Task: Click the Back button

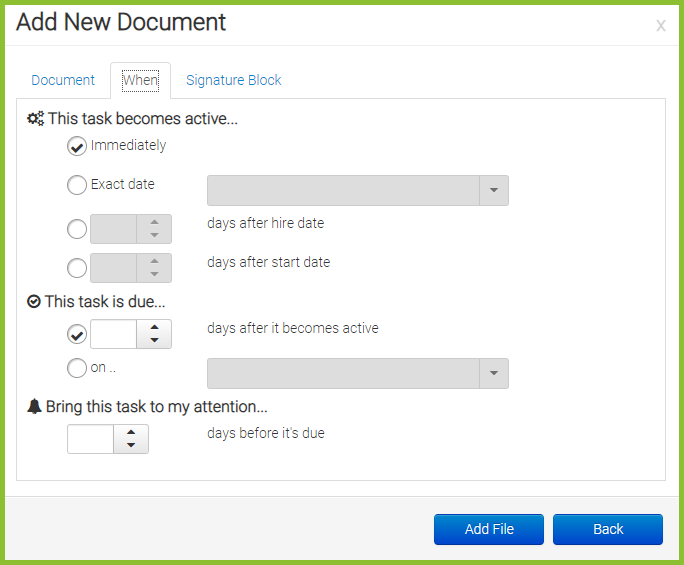Action: tap(608, 529)
